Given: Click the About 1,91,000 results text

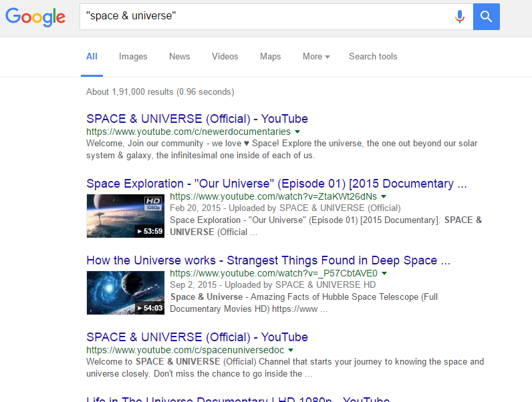Looking at the screenshot, I should click(x=160, y=92).
